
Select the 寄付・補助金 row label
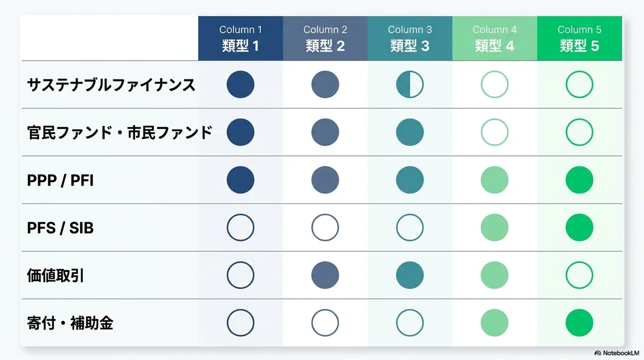[70, 323]
